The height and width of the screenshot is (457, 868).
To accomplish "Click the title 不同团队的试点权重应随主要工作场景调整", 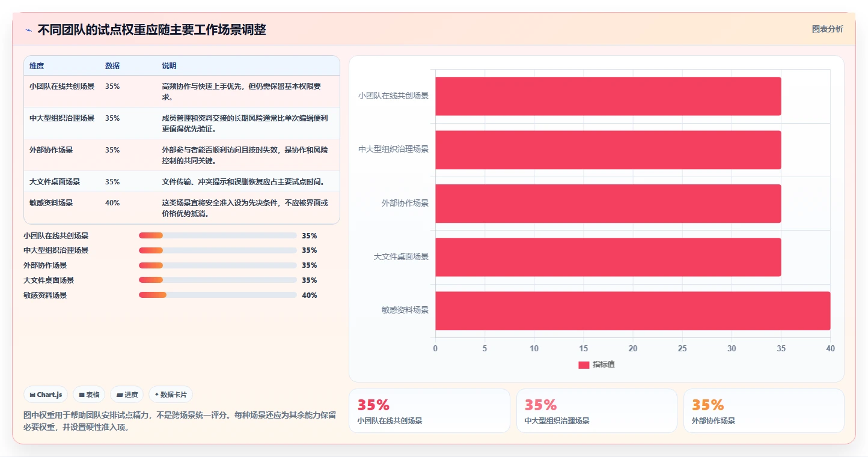I will (x=151, y=30).
